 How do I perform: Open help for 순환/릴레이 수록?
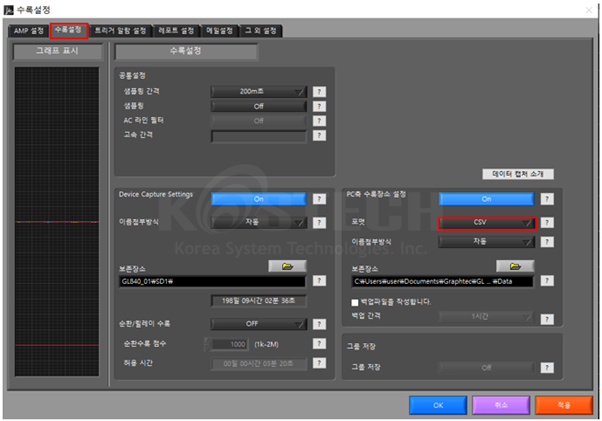(319, 324)
